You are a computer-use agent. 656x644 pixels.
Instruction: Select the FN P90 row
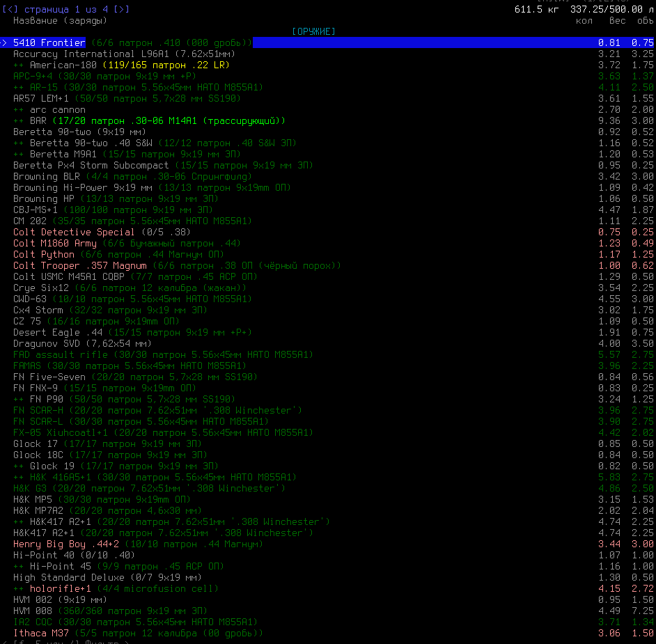[x=328, y=400]
